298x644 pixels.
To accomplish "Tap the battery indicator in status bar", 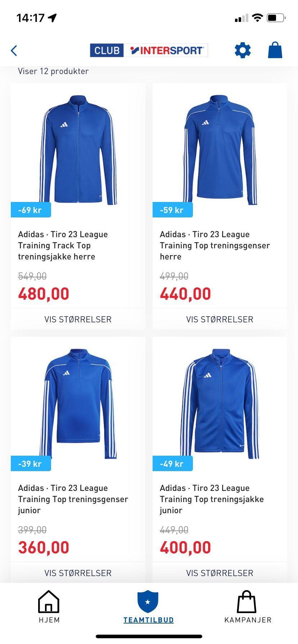I will pyautogui.click(x=276, y=18).
